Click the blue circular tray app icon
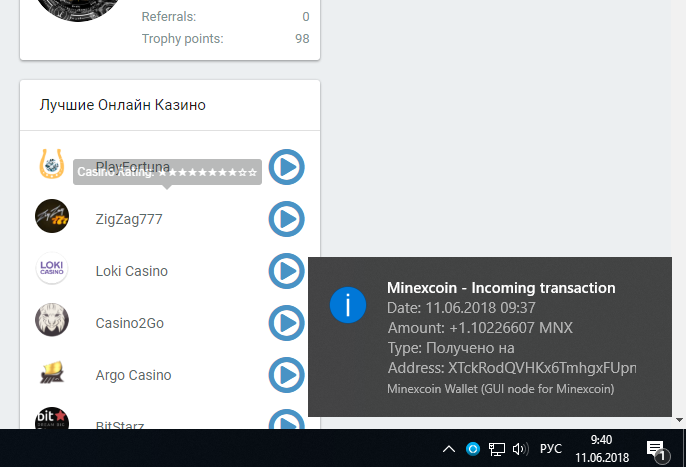 coord(473,449)
